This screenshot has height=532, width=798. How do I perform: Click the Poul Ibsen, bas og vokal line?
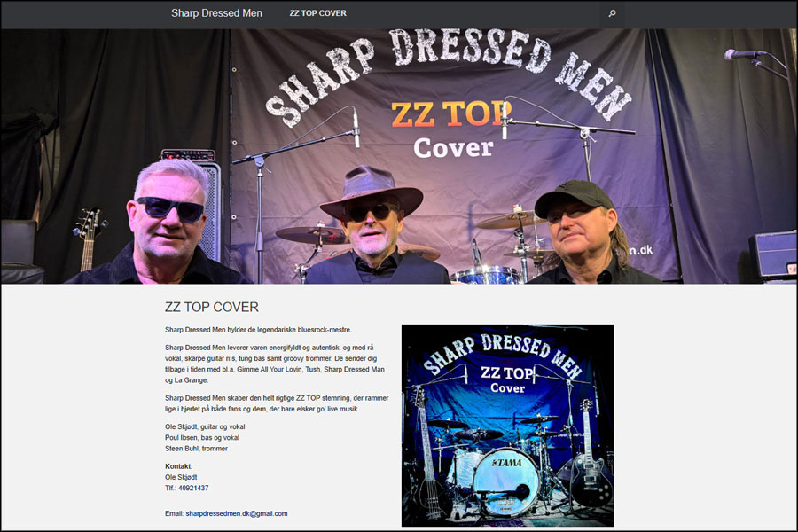202,437
